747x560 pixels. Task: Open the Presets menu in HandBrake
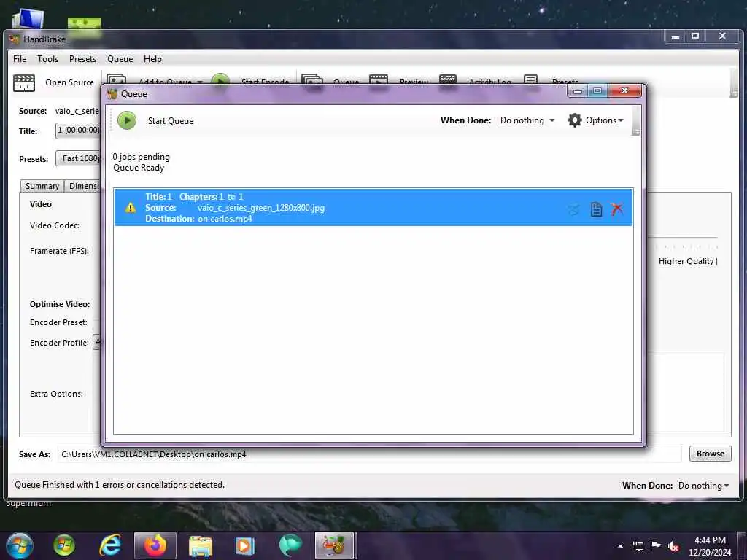[82, 59]
